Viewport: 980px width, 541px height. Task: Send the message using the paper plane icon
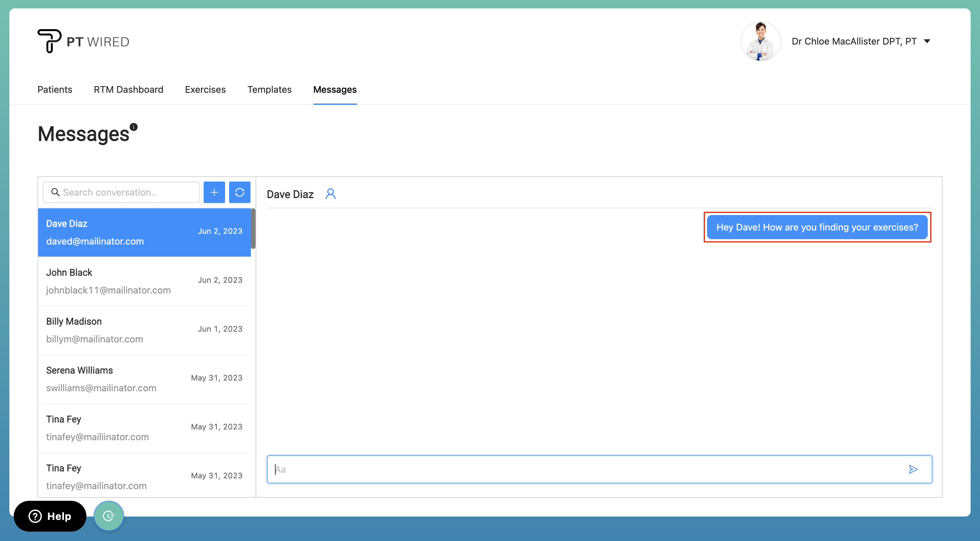point(913,469)
